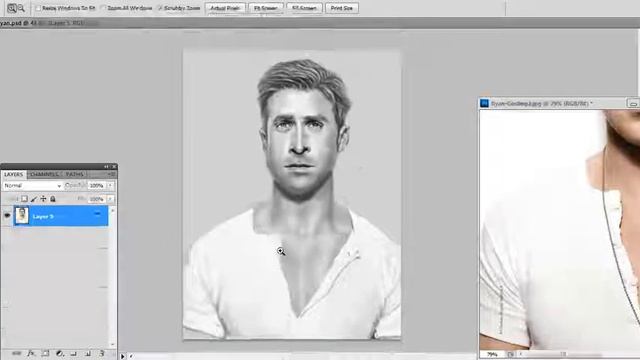Open the Opacity slider arrow

(x=111, y=186)
